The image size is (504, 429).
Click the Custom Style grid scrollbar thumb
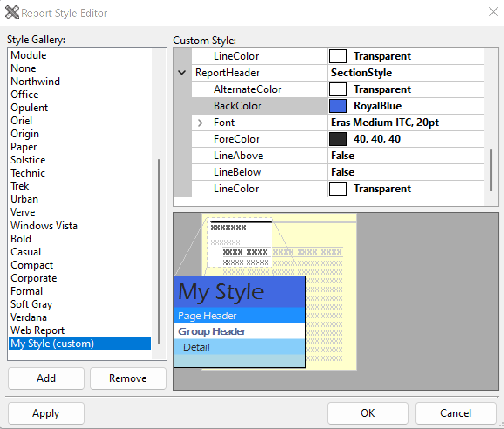pos(491,170)
